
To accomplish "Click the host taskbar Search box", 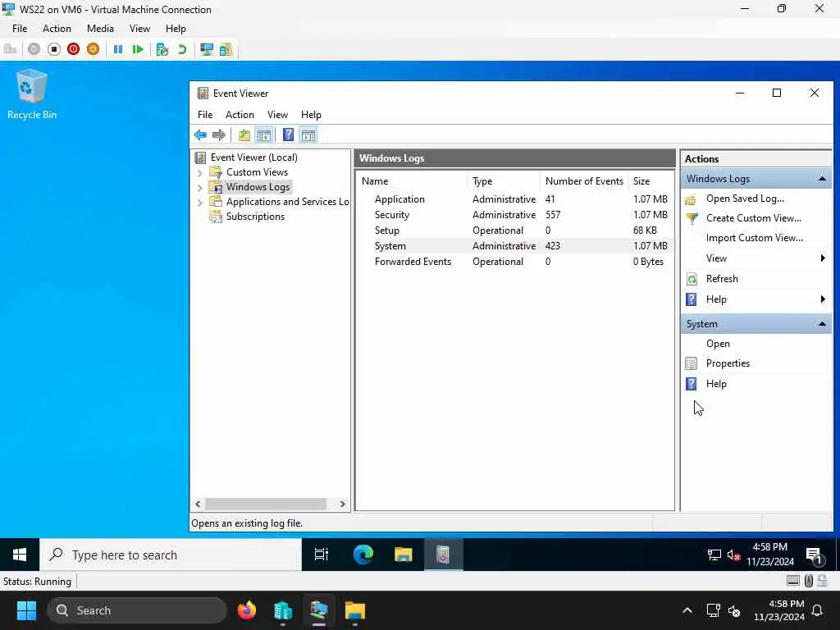I will 137,610.
